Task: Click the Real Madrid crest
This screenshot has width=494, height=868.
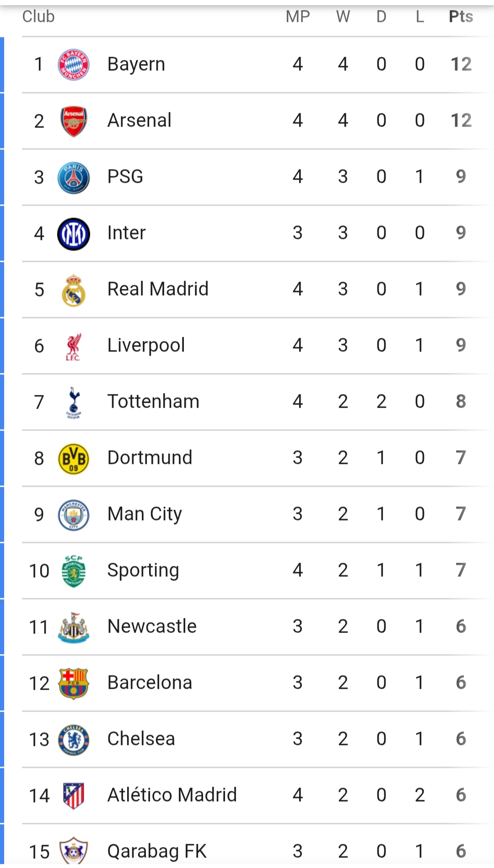Action: pyautogui.click(x=73, y=290)
